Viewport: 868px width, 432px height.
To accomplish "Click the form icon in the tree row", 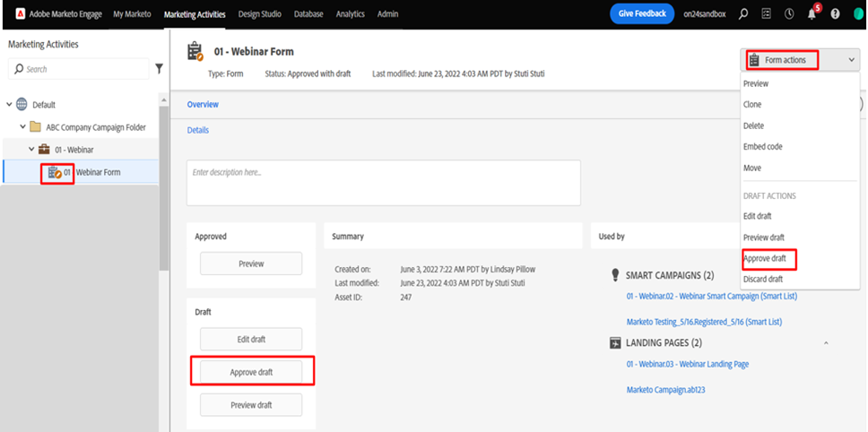I will tap(54, 173).
